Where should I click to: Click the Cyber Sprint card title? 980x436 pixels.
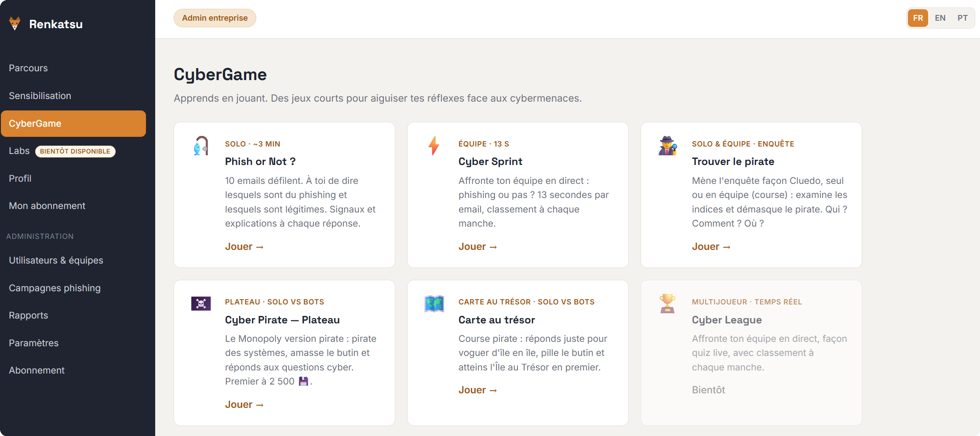coord(490,161)
